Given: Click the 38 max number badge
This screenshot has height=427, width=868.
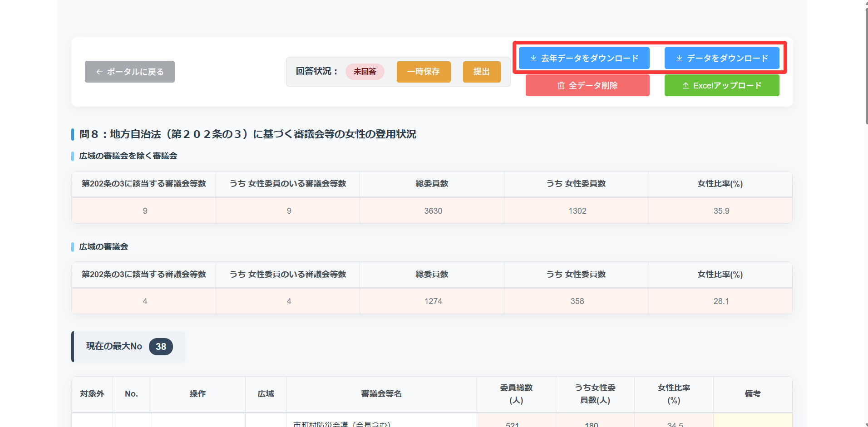Looking at the screenshot, I should (x=161, y=347).
